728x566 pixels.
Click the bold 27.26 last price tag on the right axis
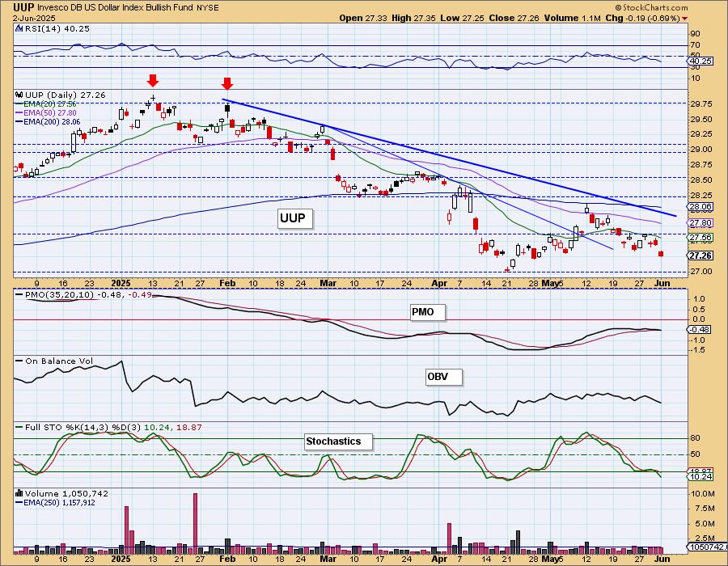coord(700,256)
